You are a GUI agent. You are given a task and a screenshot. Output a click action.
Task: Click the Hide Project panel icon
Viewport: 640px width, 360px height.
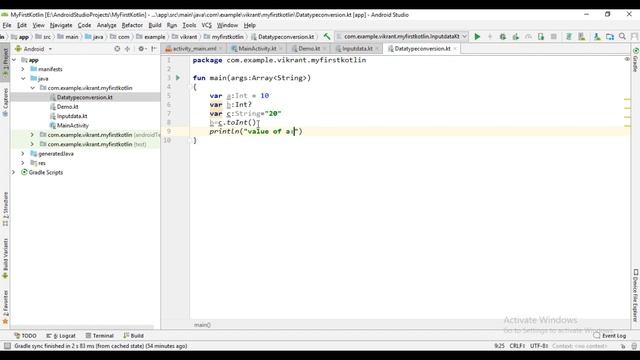[x=154, y=49]
